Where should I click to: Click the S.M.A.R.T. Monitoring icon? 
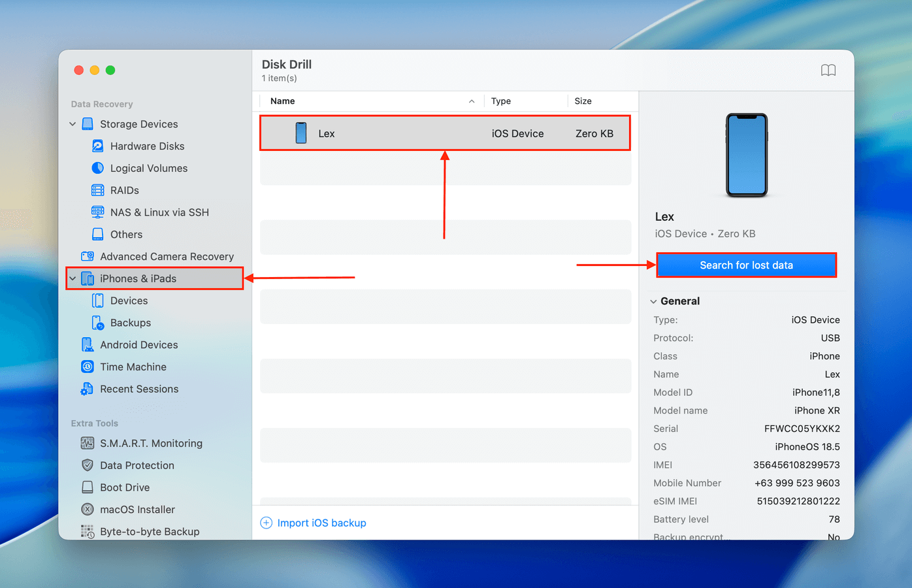87,444
